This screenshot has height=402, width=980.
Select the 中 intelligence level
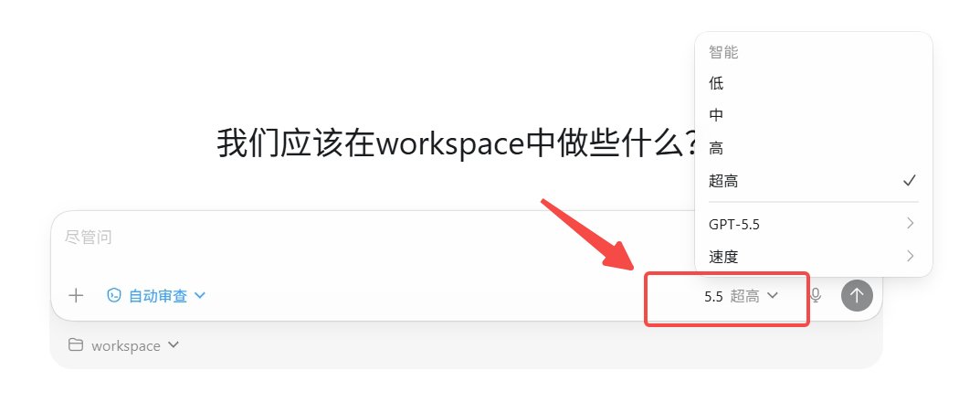click(813, 115)
